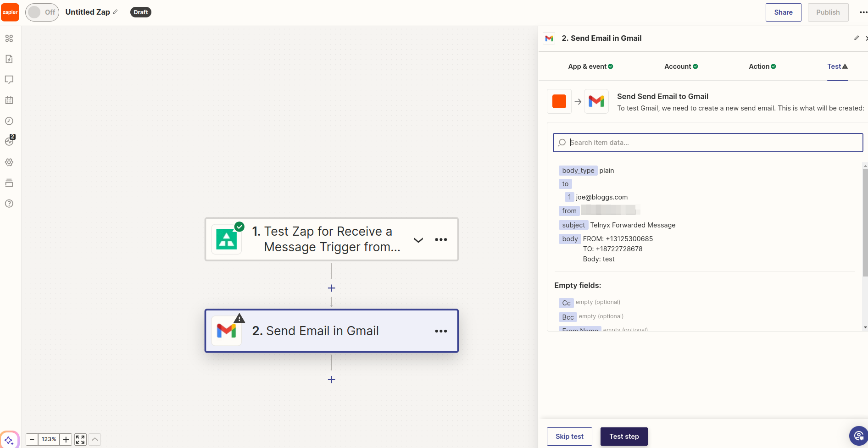
Task: Select step 2 Send Email in Gmail
Action: click(x=331, y=331)
